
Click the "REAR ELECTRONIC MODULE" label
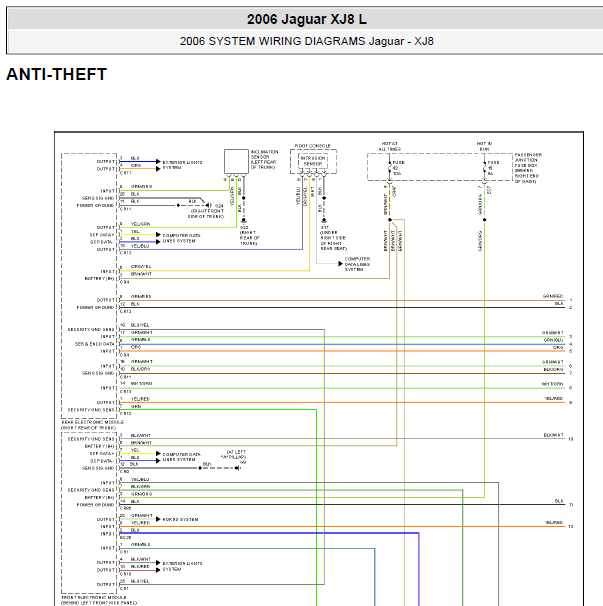point(92,422)
